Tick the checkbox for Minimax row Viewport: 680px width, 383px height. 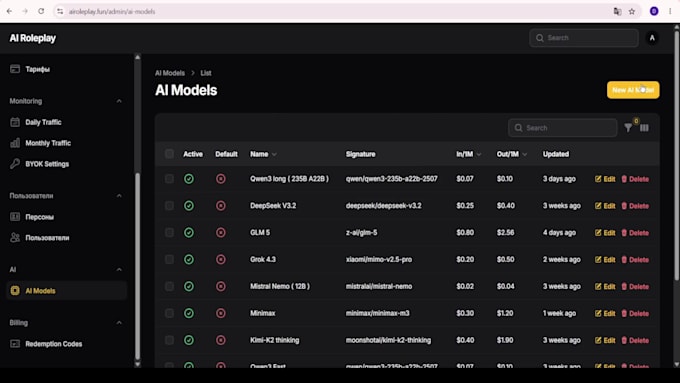click(169, 313)
